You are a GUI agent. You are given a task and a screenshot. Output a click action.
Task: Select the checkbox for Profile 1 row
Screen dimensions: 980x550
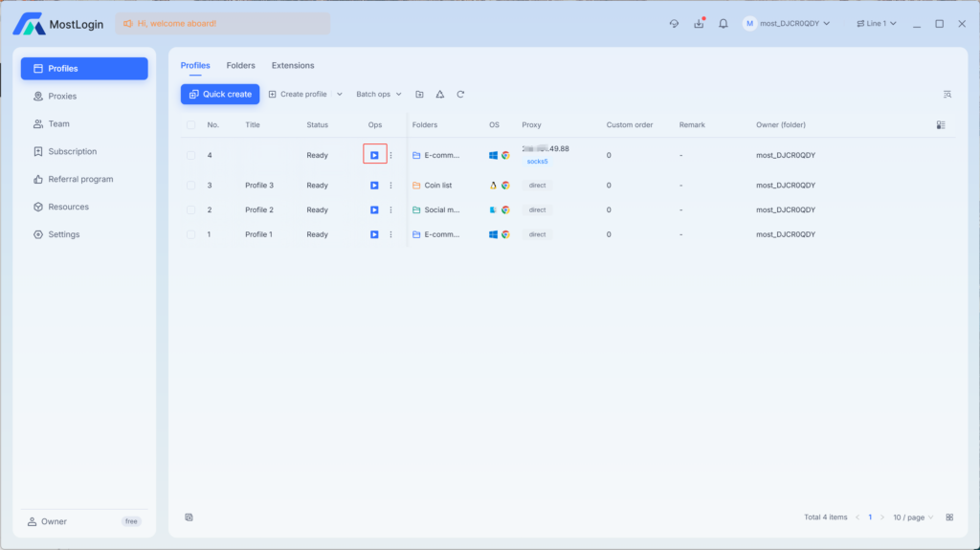pos(190,234)
